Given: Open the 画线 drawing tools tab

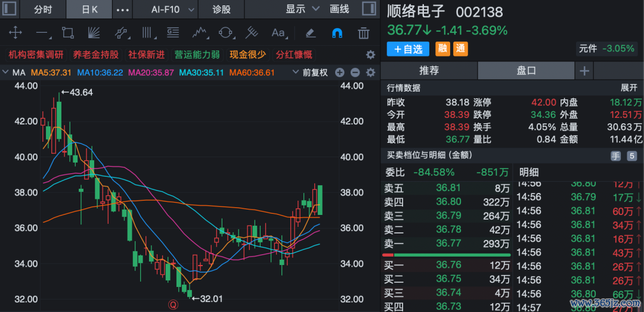Looking at the screenshot, I should coord(339,8).
